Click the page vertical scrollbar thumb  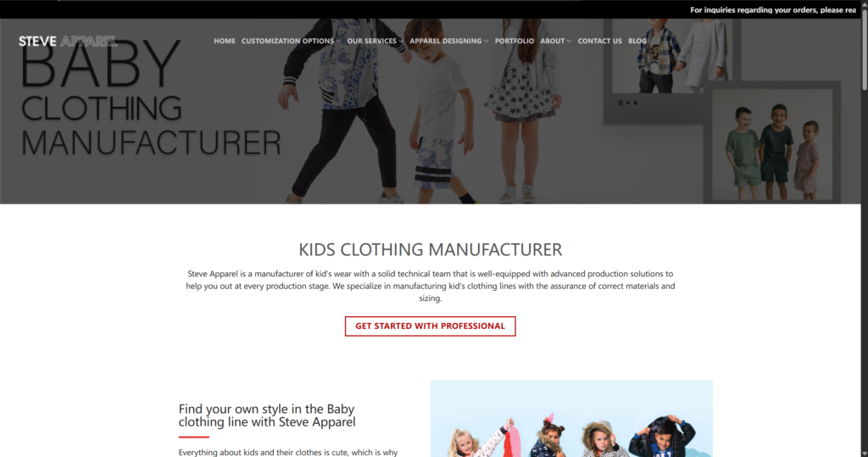click(x=864, y=48)
